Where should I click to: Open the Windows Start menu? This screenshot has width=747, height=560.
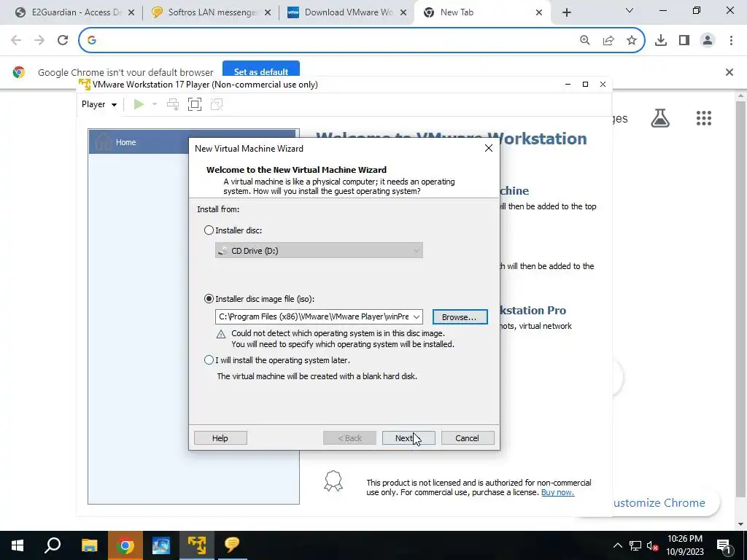pyautogui.click(x=18, y=545)
